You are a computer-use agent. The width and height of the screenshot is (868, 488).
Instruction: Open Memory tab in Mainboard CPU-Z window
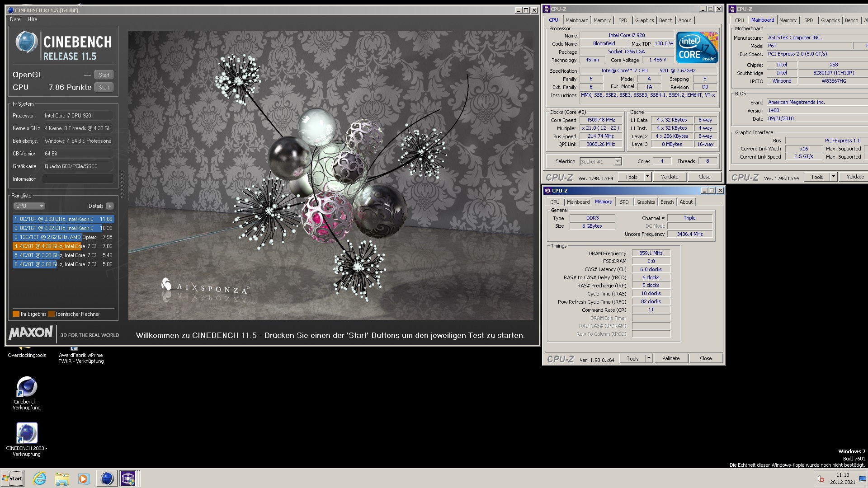(788, 20)
